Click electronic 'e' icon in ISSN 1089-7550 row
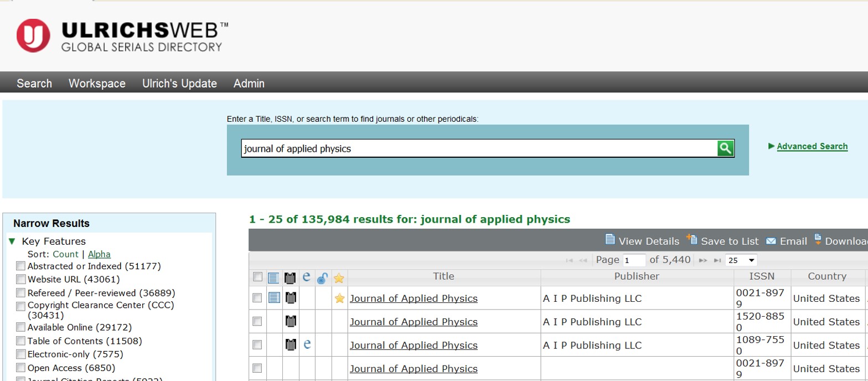Viewport: 868px width, 381px height. tap(307, 344)
